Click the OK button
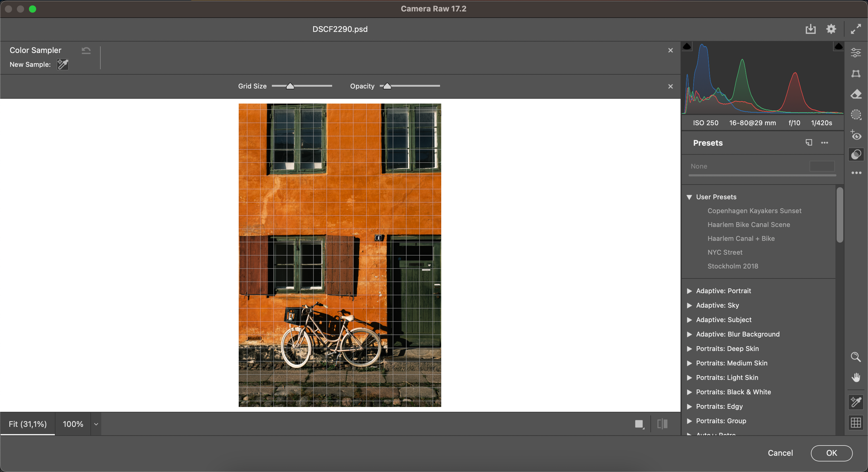The width and height of the screenshot is (868, 472). [x=831, y=453]
